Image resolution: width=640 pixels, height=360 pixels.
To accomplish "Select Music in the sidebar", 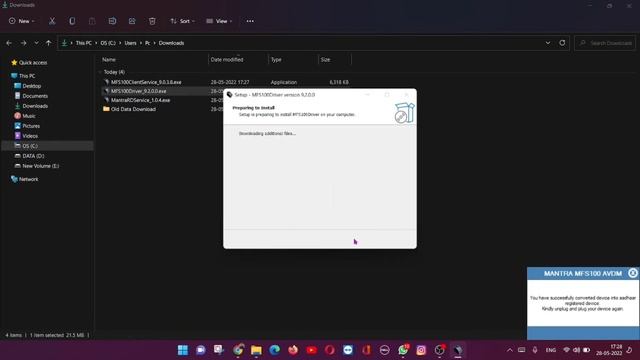I will 29,116.
